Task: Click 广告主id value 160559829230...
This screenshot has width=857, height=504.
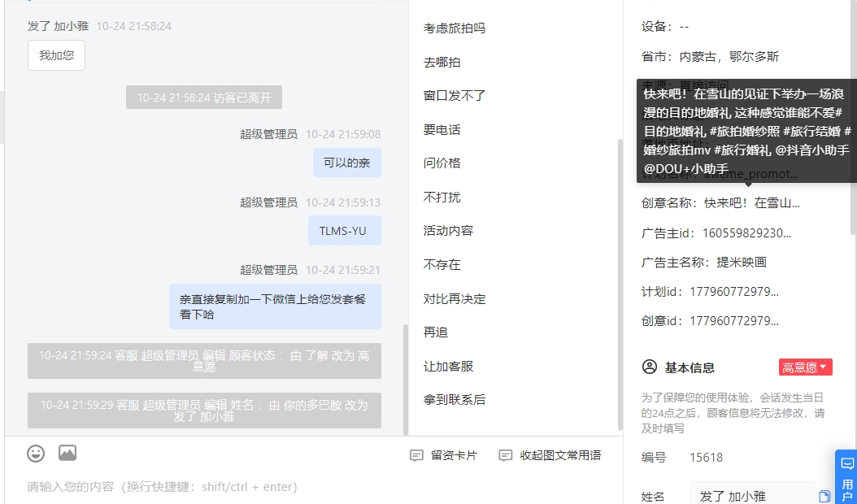Action: (x=746, y=233)
